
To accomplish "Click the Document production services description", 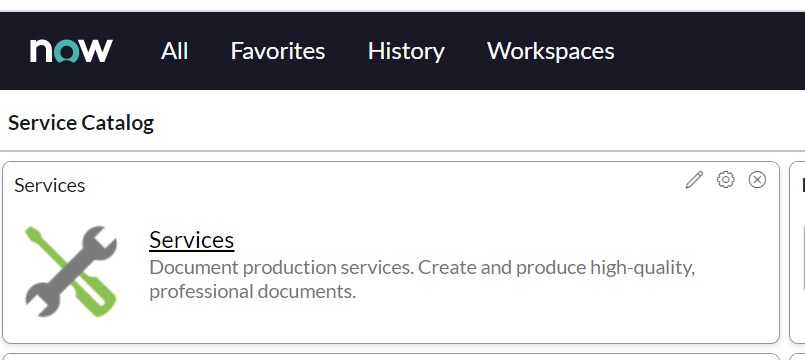I will coord(422,279).
